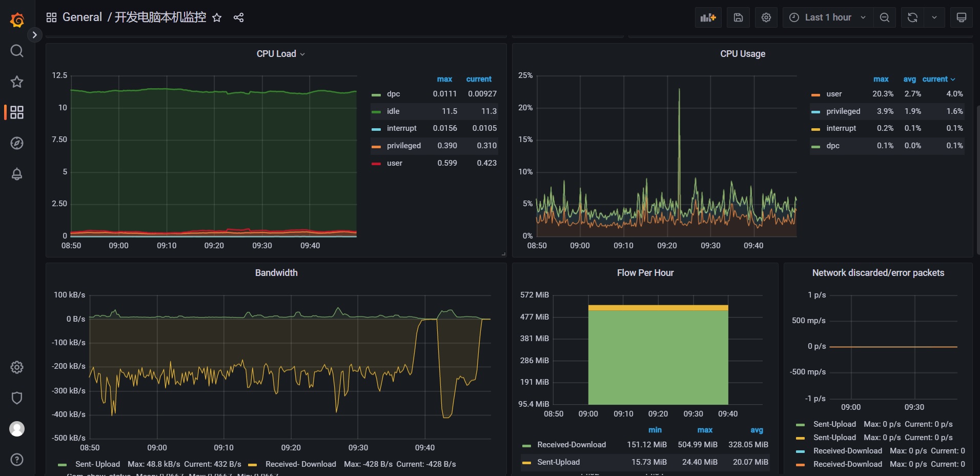980x476 pixels.
Task: Open dashboard settings gear in top toolbar
Action: coord(766,17)
